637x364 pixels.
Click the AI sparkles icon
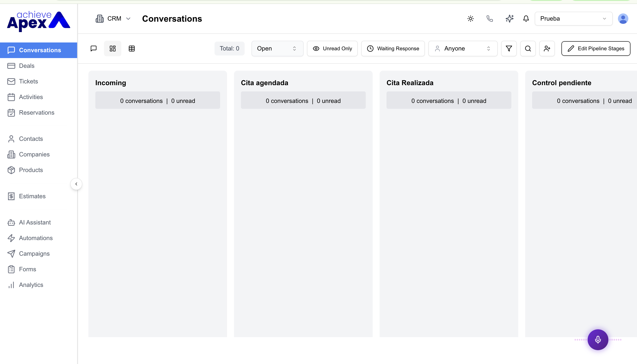[x=509, y=19]
